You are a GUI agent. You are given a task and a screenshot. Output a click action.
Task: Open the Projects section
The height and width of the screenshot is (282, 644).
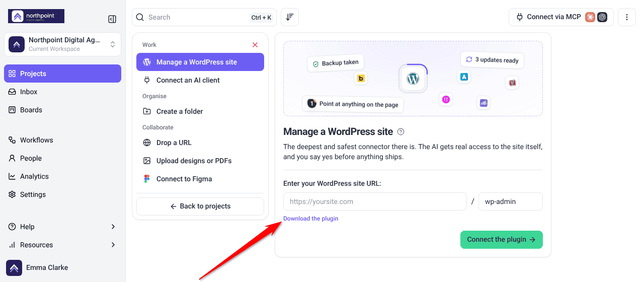point(62,74)
